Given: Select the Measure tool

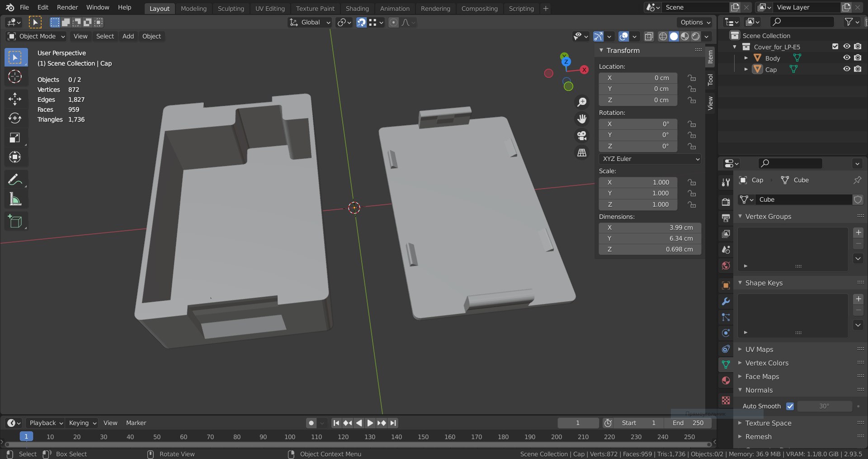Looking at the screenshot, I should pos(15,199).
